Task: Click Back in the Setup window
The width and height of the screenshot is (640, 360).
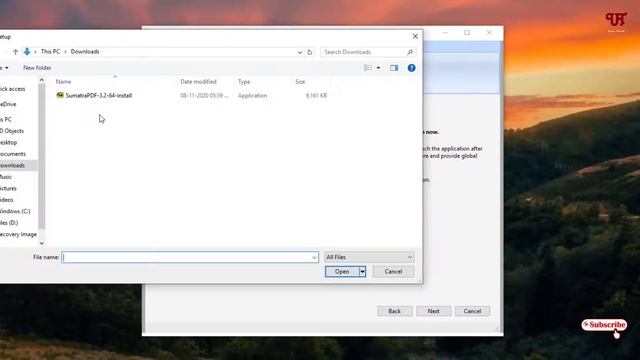Action: click(394, 311)
